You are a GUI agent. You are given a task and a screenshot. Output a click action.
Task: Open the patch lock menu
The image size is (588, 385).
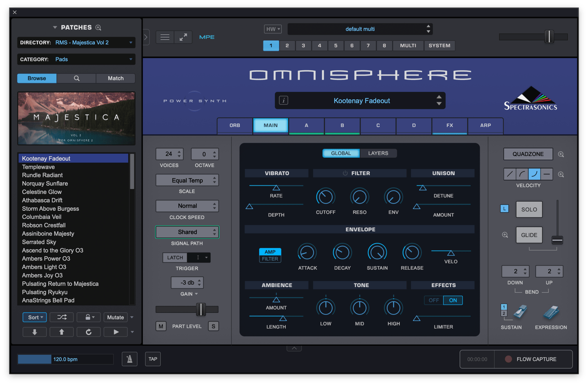pyautogui.click(x=89, y=317)
